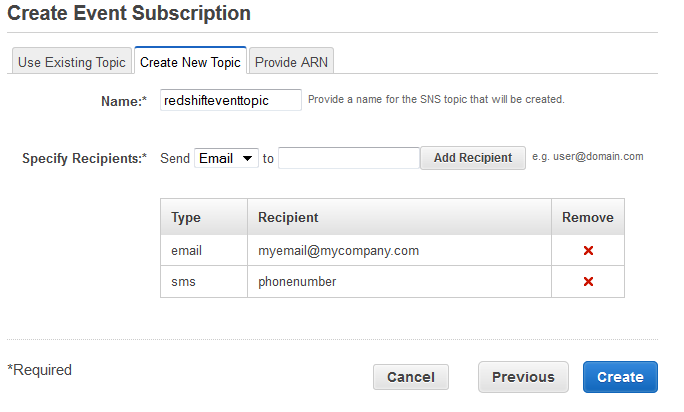Click the phonenumber recipient cell
The width and height of the screenshot is (684, 412).
297,282
